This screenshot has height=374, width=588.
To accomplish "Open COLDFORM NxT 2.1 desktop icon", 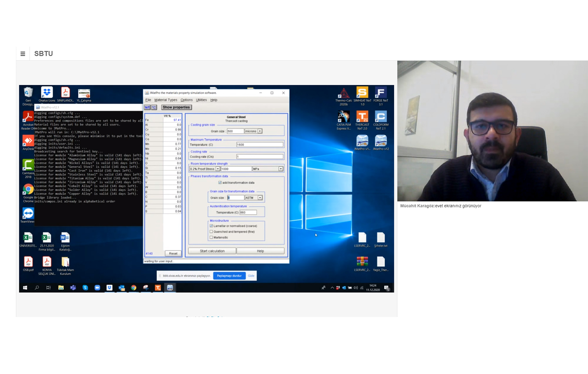I will coord(380,120).
